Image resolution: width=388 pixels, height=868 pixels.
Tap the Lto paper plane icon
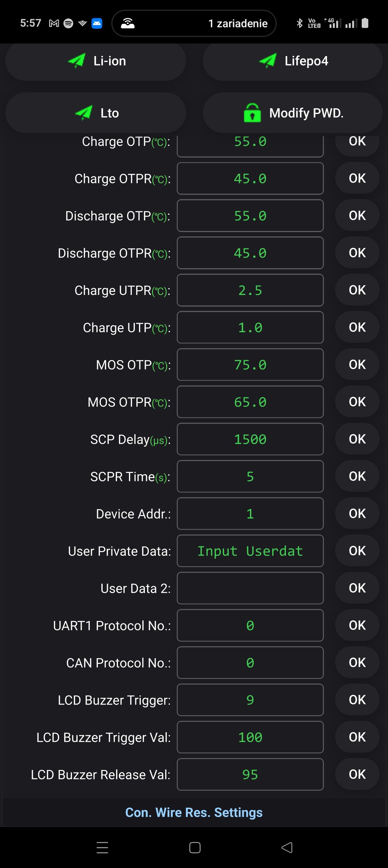(84, 113)
